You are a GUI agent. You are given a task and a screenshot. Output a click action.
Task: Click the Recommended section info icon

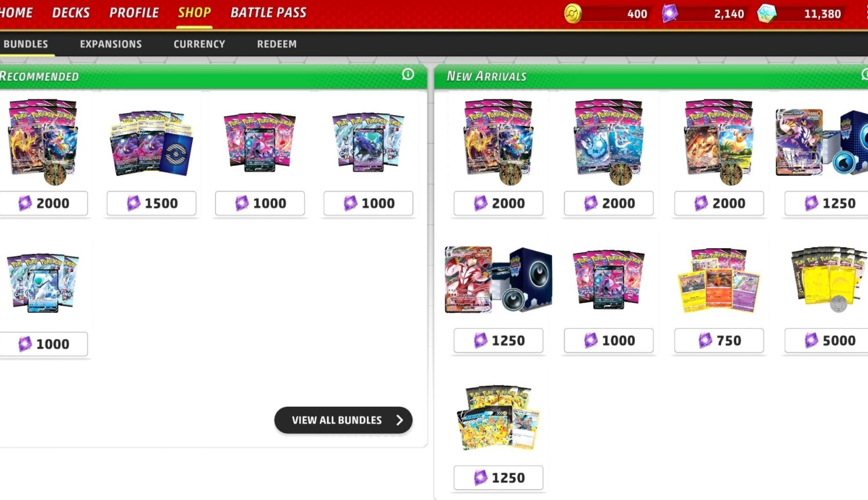(x=408, y=74)
